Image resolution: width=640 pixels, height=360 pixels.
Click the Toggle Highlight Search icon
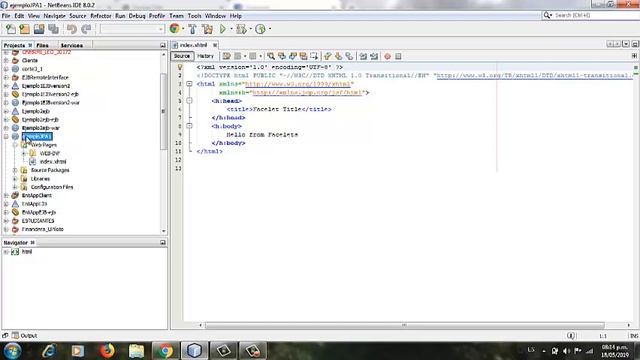(x=303, y=56)
